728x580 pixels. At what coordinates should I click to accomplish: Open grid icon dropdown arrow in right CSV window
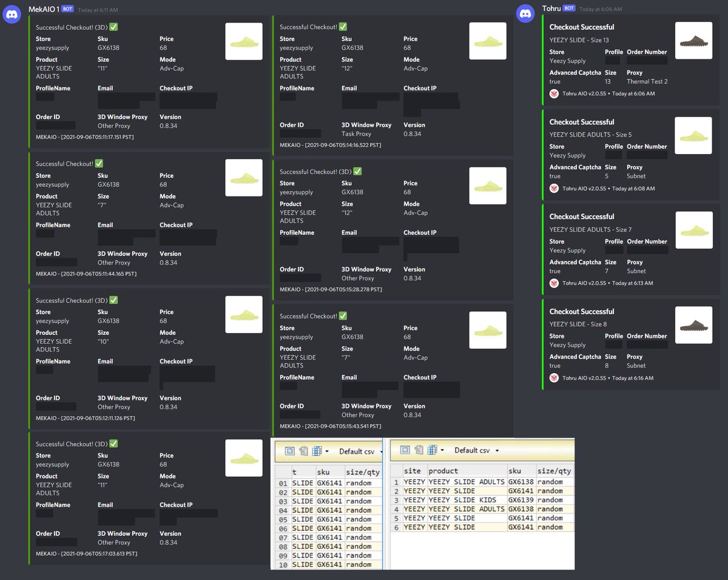point(442,450)
